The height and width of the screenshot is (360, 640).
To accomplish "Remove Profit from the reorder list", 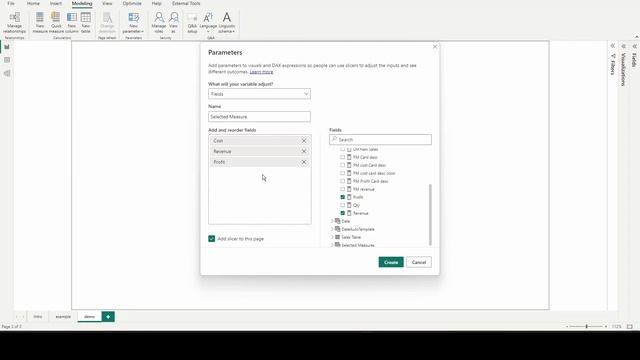I will coord(304,162).
